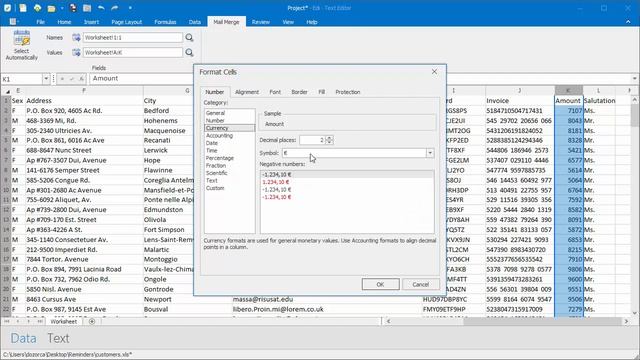Screen dimensions: 640x360
Task: Select the Amount header cell in column K
Action: (568, 100)
